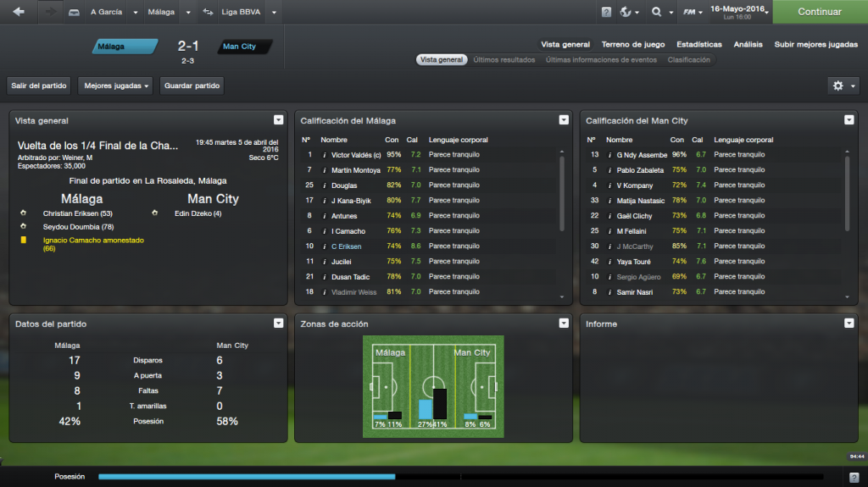Open the Zonas de acción panel menu
This screenshot has width=868, height=487.
pyautogui.click(x=564, y=324)
